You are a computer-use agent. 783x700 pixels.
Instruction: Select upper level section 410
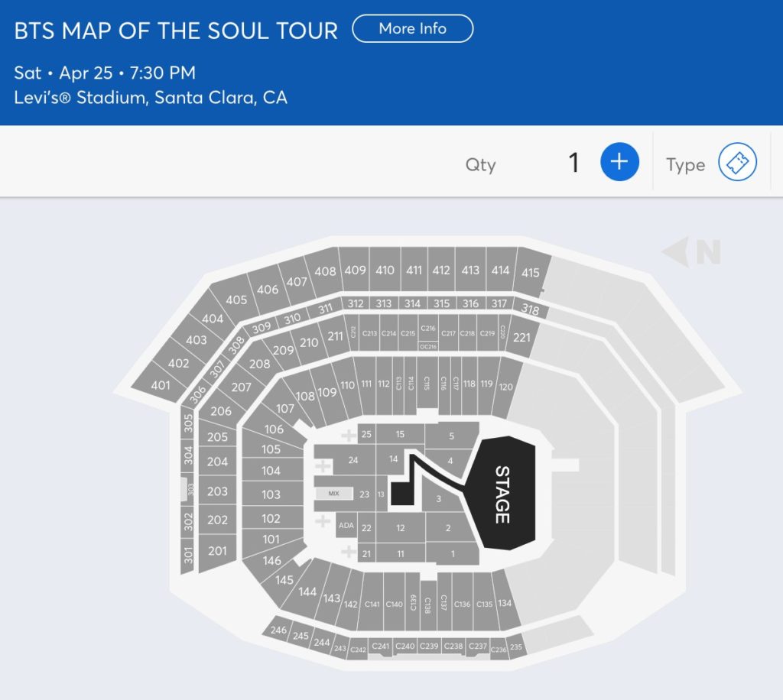pos(385,270)
